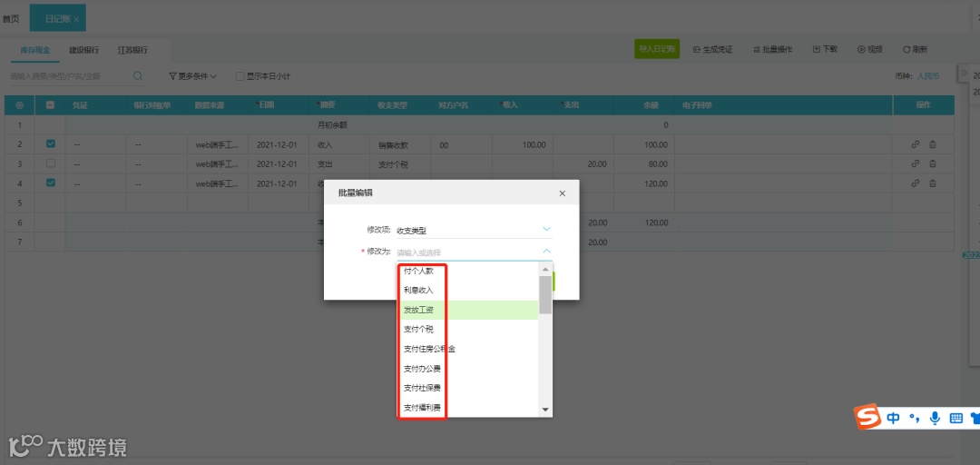
Task: Click the Sogou input method S icon
Action: coord(868,418)
